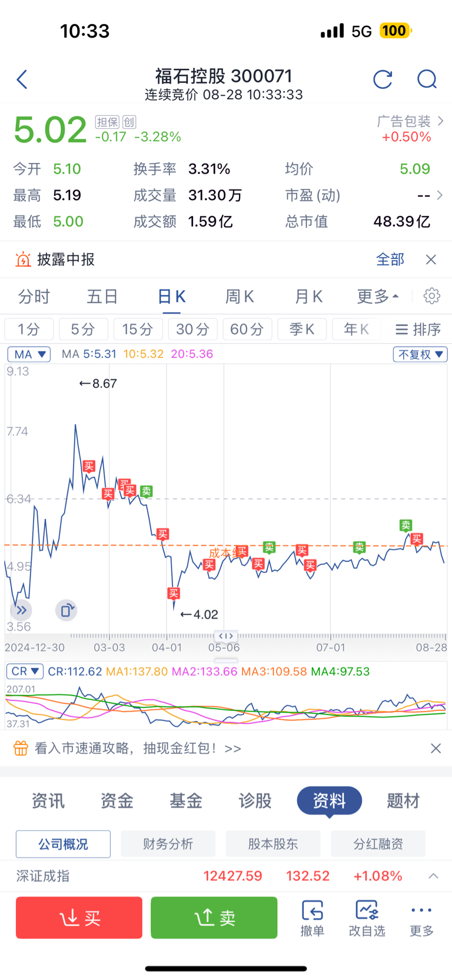The image size is (452, 980).
Task: Refresh the stock quote data
Action: pyautogui.click(x=383, y=79)
